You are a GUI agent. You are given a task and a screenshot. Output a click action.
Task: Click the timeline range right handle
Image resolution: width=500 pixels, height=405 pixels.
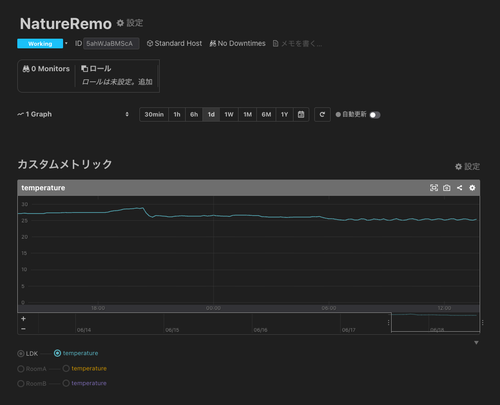click(x=483, y=322)
